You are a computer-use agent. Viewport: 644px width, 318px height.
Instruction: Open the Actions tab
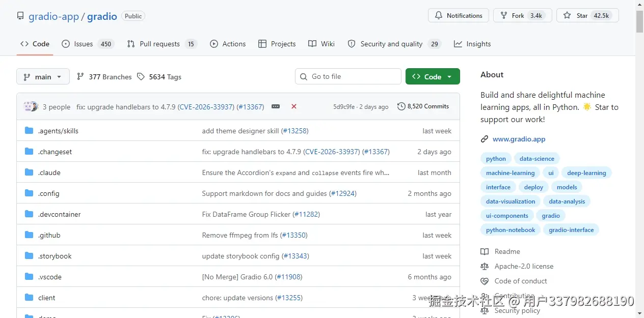(x=228, y=44)
